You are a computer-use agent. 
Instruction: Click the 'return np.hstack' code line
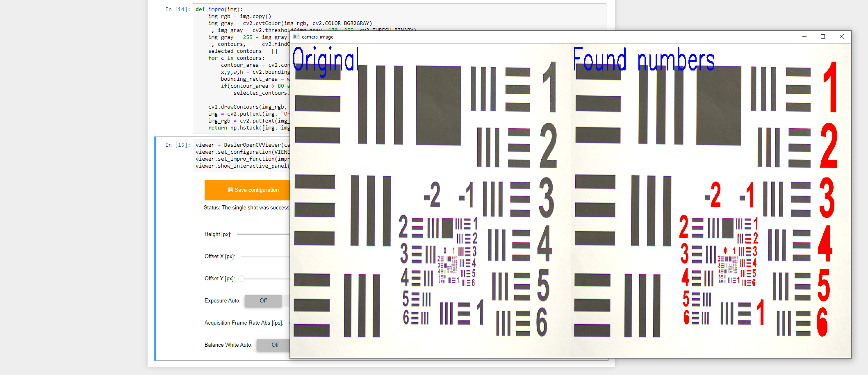point(249,128)
